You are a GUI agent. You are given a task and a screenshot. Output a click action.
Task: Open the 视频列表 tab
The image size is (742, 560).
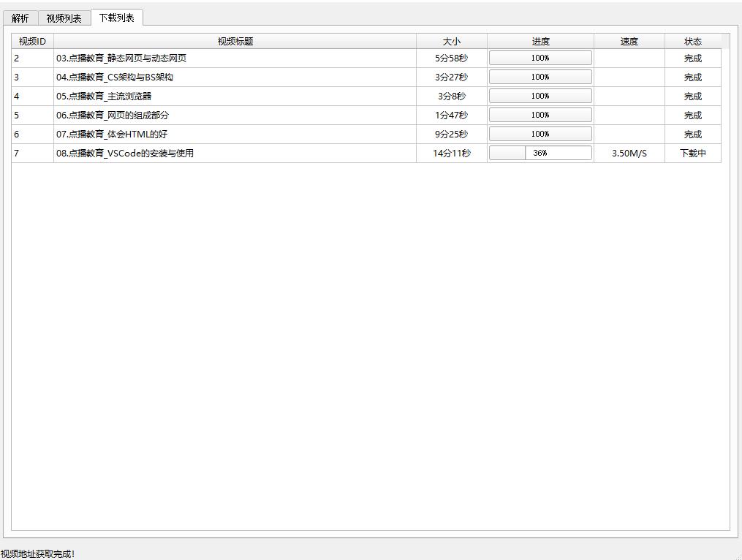(64, 18)
